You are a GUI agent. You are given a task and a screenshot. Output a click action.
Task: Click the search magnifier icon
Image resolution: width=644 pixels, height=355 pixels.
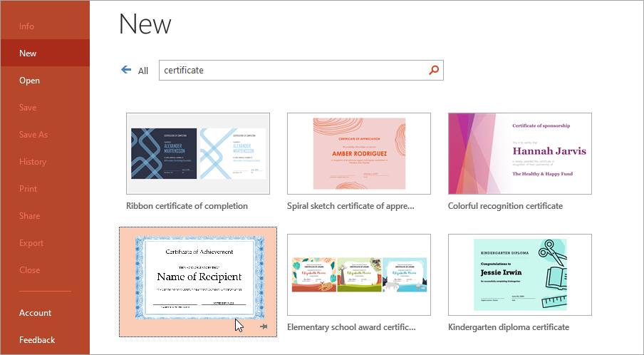434,70
